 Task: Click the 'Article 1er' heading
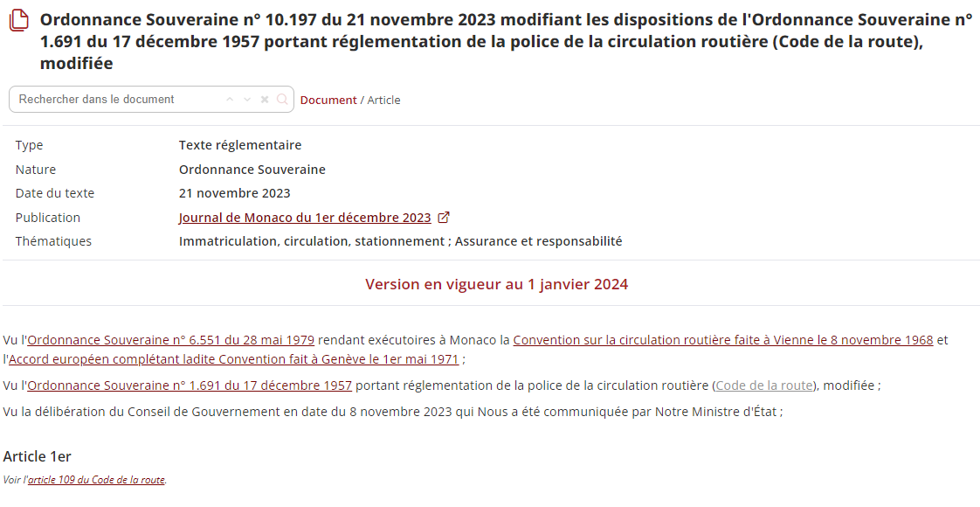pos(37,456)
